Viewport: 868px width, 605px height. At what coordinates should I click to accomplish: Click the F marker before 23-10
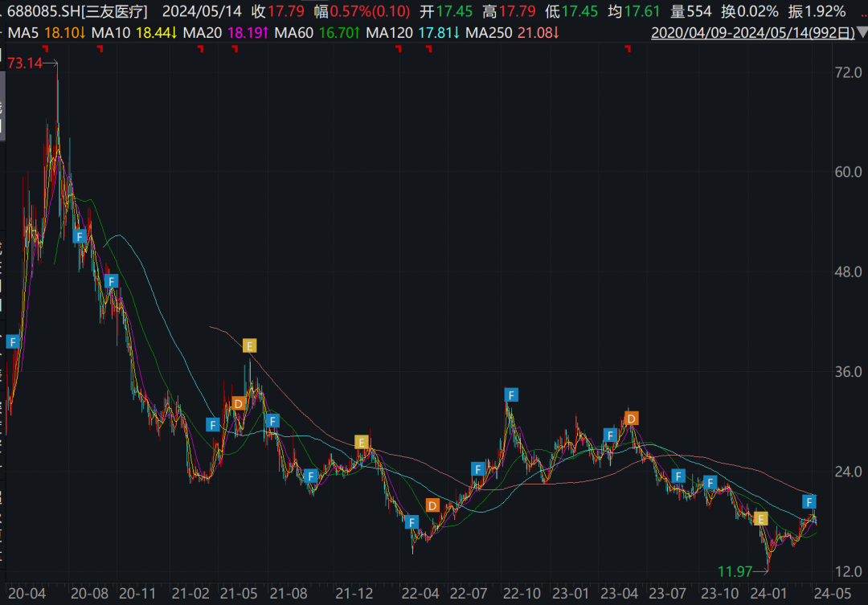pyautogui.click(x=710, y=483)
